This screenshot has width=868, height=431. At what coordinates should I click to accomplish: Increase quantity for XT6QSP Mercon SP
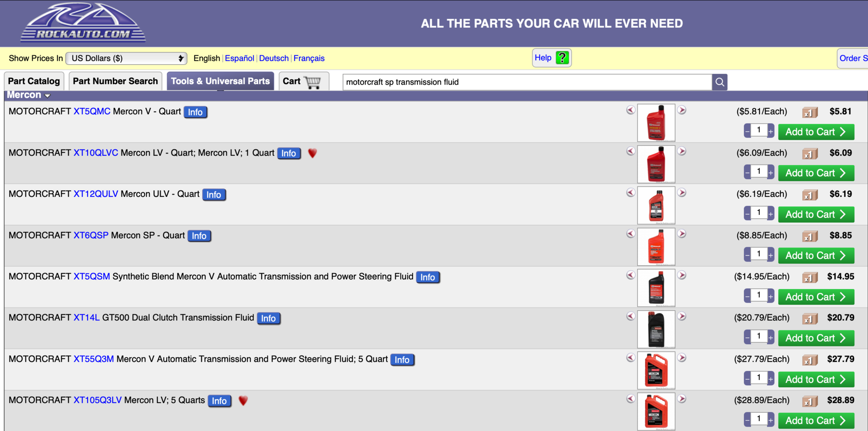point(771,255)
